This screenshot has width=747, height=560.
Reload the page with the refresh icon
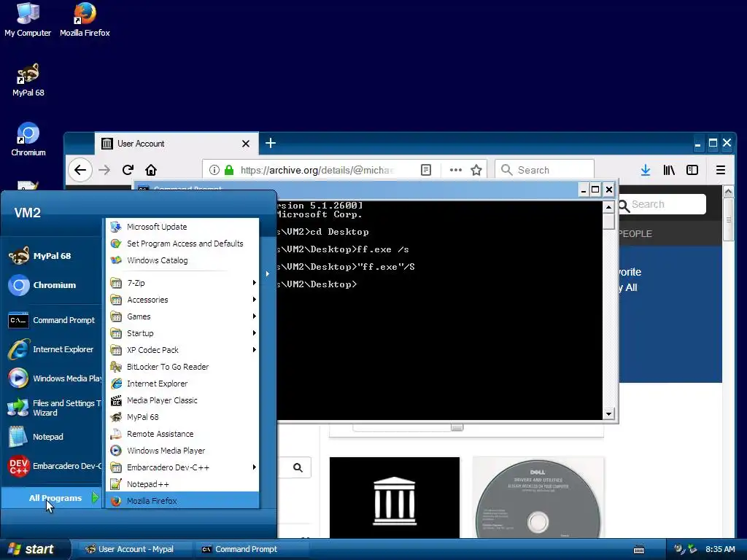pyautogui.click(x=128, y=170)
